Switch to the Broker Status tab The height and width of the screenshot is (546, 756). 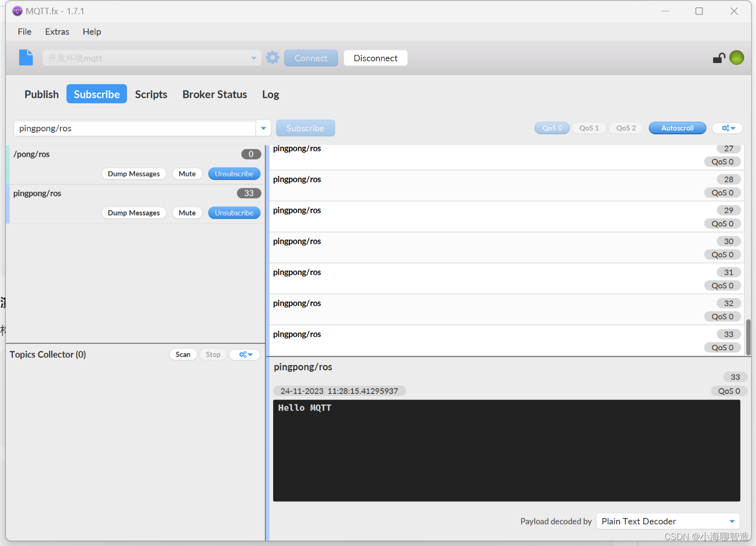(x=215, y=94)
